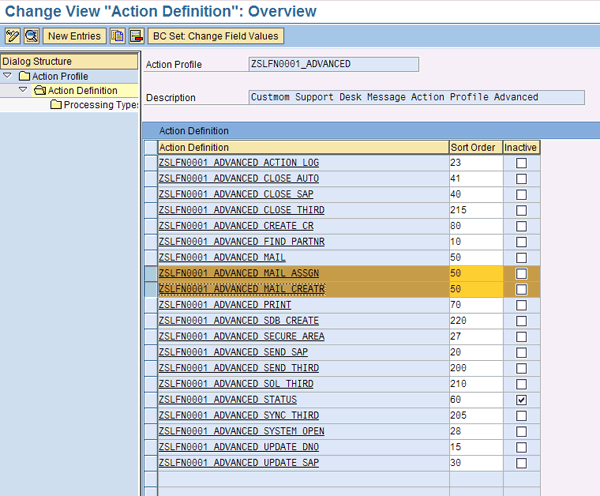Click Sort Order field of ADVANCED_SDB_CREATE

coord(474,321)
